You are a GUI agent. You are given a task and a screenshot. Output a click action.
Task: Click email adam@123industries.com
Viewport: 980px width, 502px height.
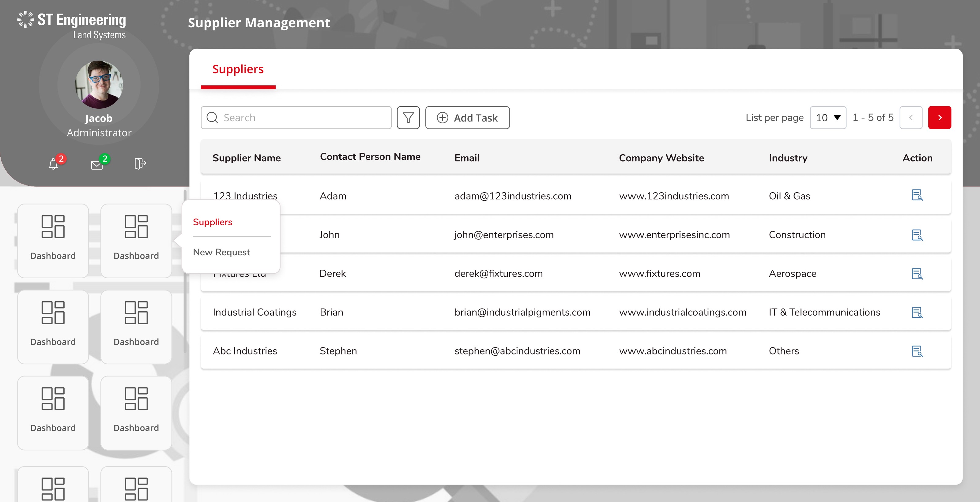coord(512,196)
